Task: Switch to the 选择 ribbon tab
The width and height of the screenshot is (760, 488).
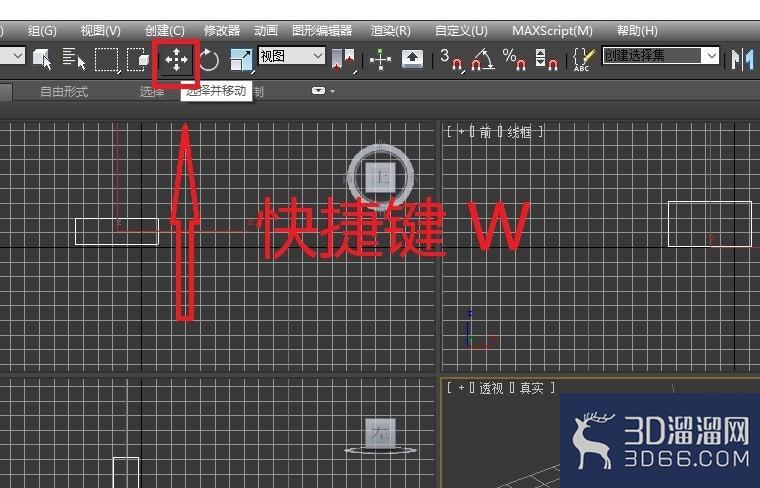Action: 152,91
